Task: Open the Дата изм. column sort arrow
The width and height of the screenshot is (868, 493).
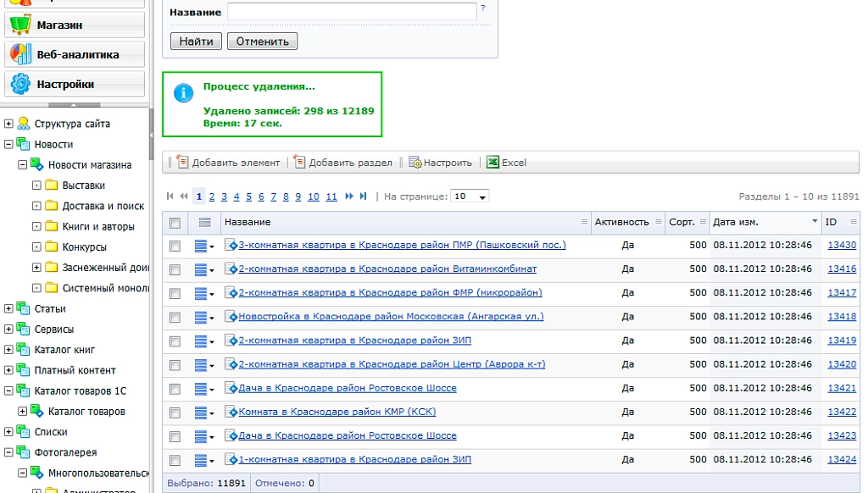Action: pos(815,221)
